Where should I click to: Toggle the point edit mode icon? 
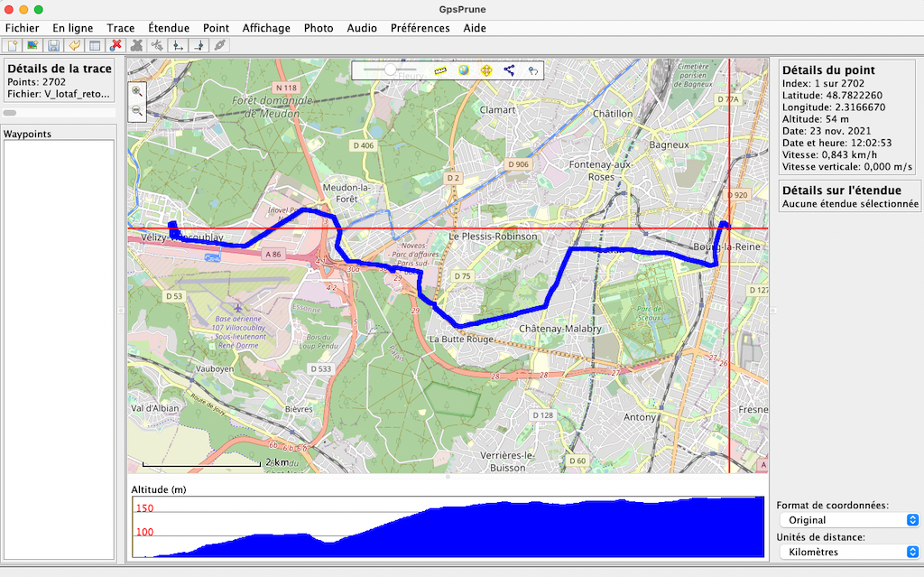[532, 70]
